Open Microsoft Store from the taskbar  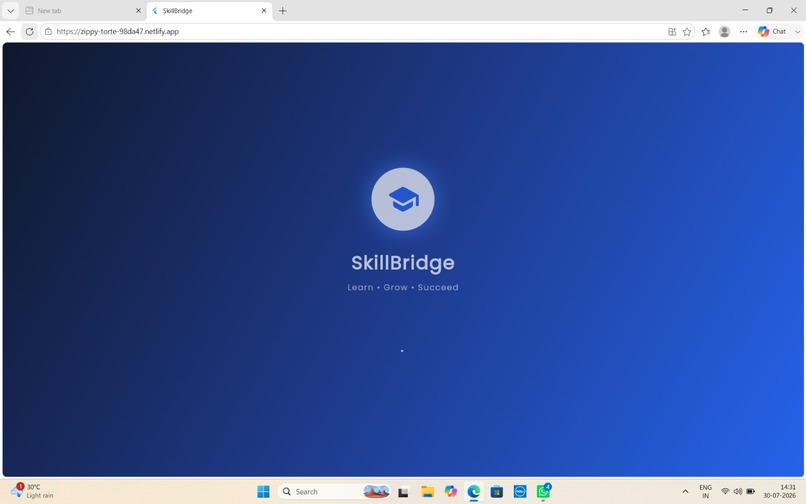click(x=497, y=492)
